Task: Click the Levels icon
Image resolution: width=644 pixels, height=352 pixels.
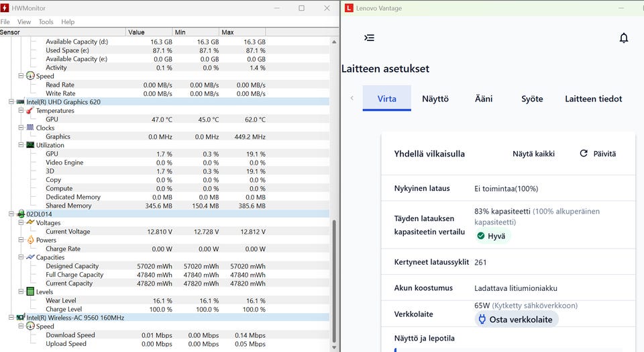Action: point(30,292)
